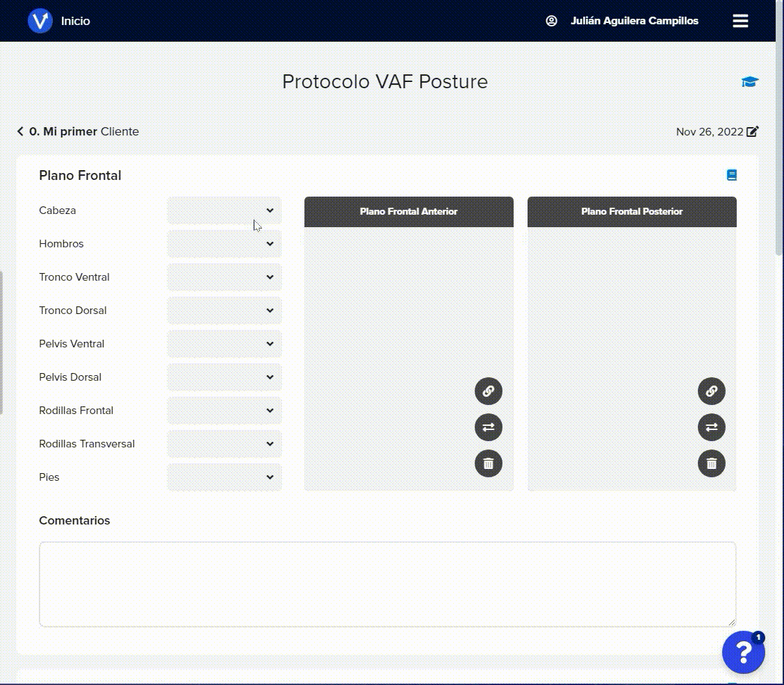Screen dimensions: 784x685
Task: Open the Pelvis Dorsal dropdown
Action: [x=224, y=377]
